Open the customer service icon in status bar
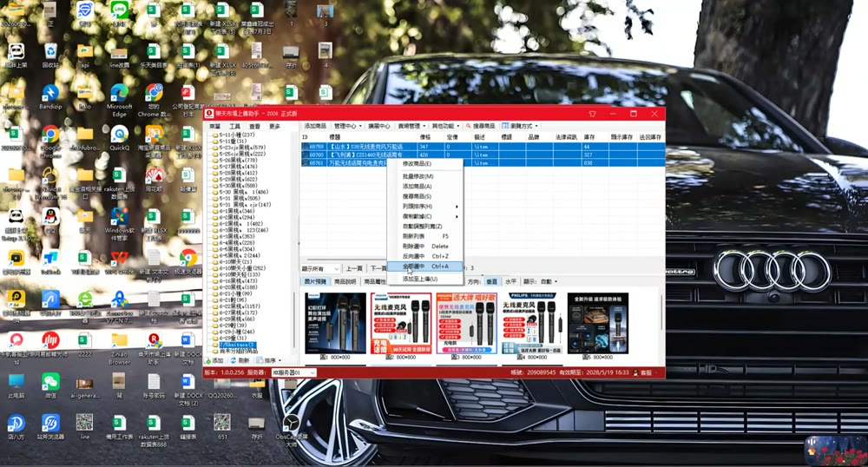Screen dimensions: 868x467 (x=636, y=373)
